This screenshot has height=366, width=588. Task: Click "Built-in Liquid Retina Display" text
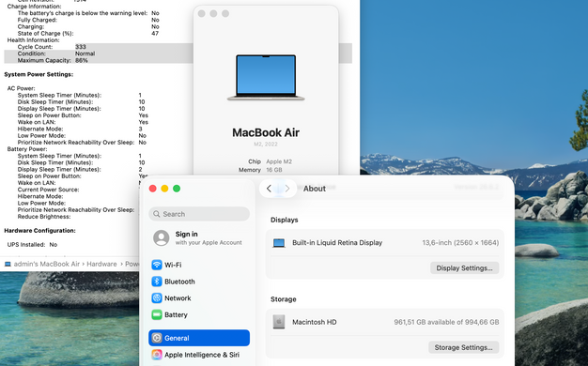tap(337, 243)
